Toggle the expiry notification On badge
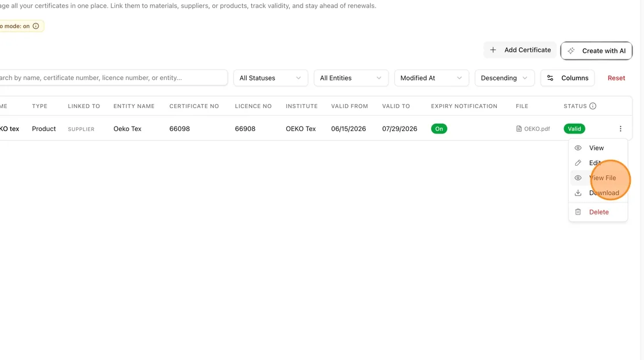The width and height of the screenshot is (644, 360). point(439,129)
